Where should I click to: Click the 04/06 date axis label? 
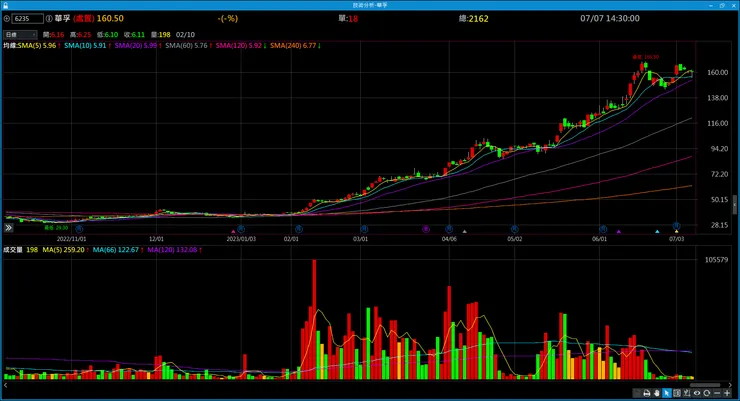coord(449,239)
